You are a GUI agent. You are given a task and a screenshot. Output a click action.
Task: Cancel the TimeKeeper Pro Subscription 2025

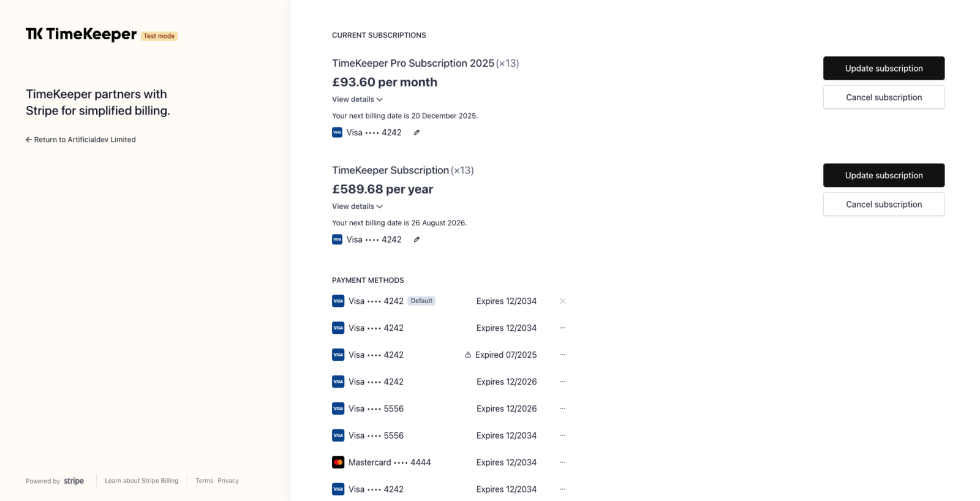pos(884,97)
